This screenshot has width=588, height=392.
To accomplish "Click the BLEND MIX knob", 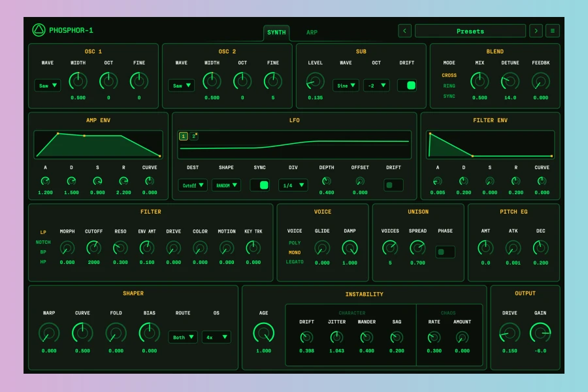I will point(480,82).
